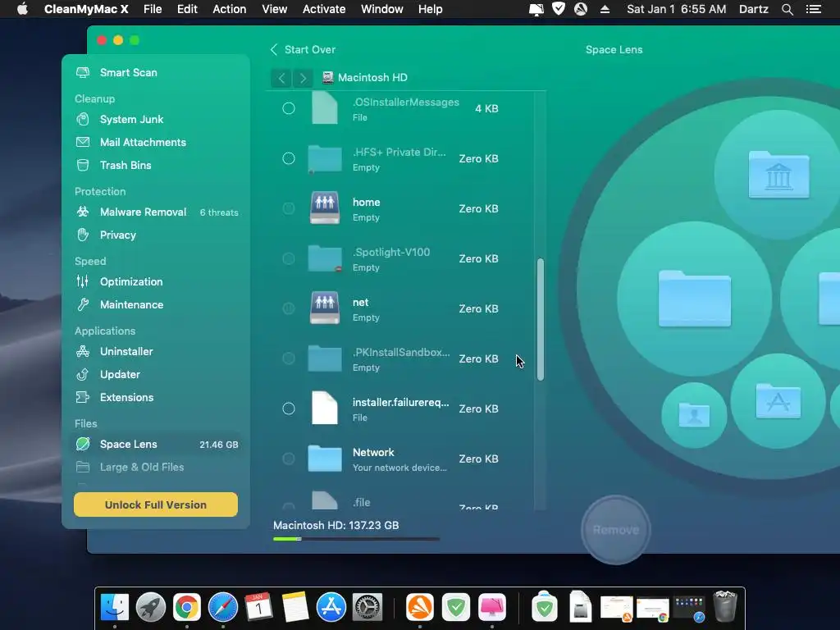This screenshot has width=840, height=630.
Task: Select the .HFS+ Private Dir radio circle
Action: point(289,158)
